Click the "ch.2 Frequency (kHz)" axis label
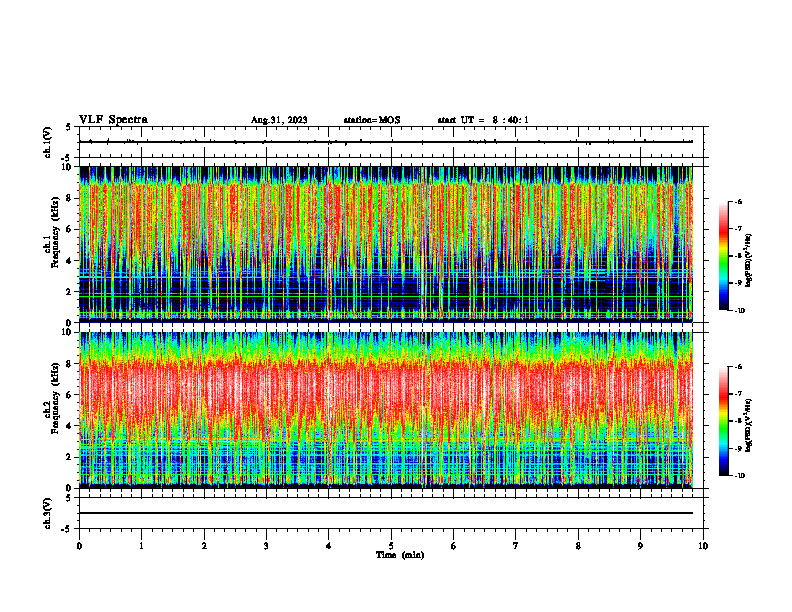The width and height of the screenshot is (792, 612). 52,398
